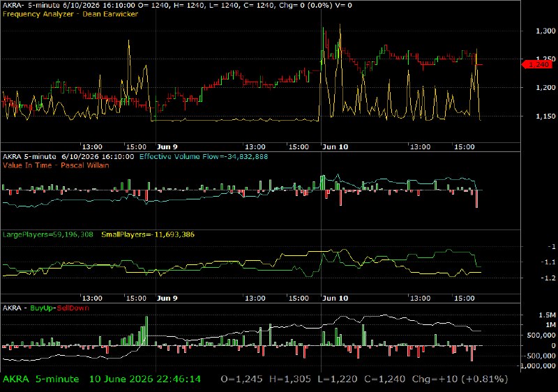The height and width of the screenshot is (392, 558).
Task: Click the V= 0 volume readout in top header
Action: pyautogui.click(x=342, y=6)
